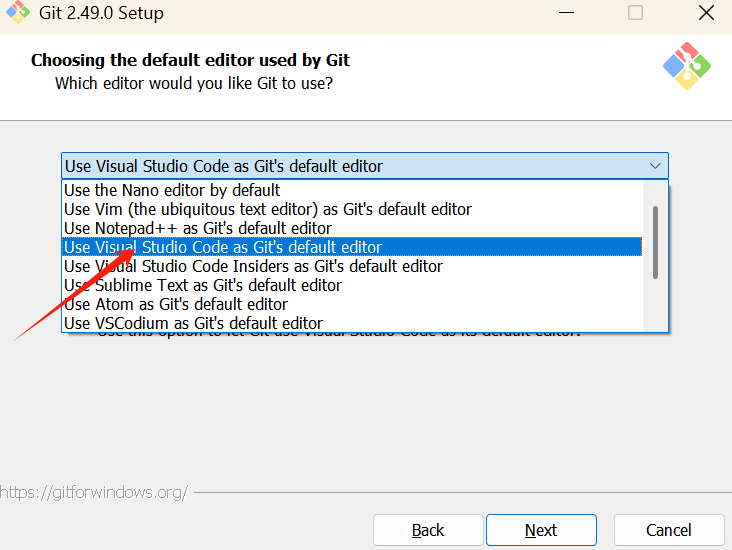Choose Use Visual Studio Code Insiders option
The image size is (732, 550).
click(x=352, y=266)
